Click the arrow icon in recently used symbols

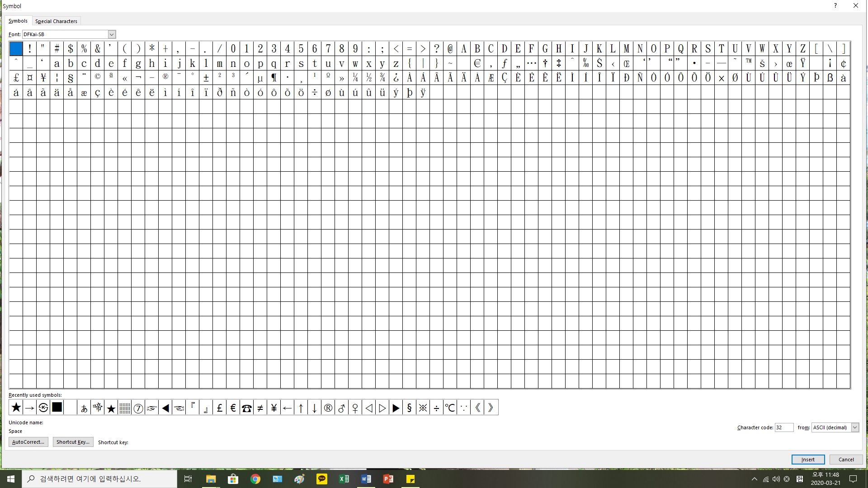(29, 408)
